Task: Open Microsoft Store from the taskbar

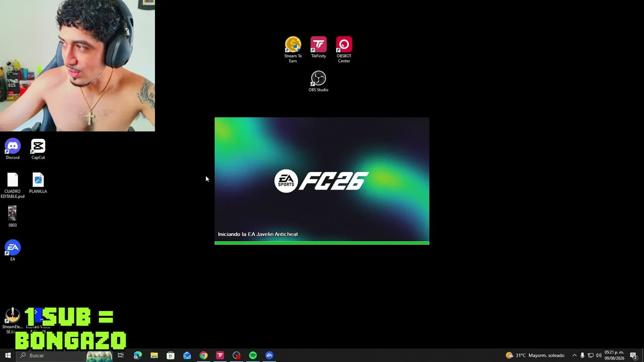Action: [171, 355]
